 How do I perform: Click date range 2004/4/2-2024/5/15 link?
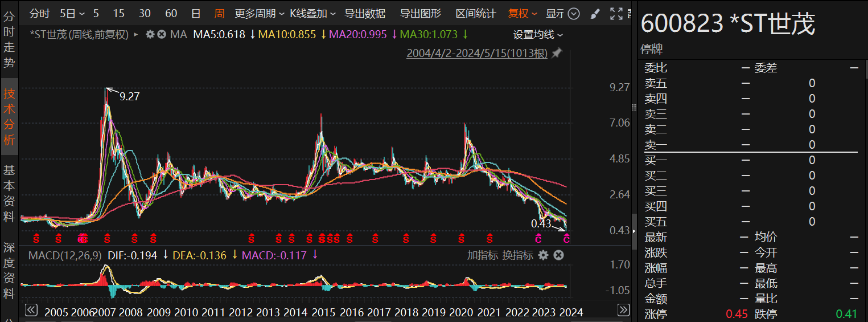[x=477, y=54]
